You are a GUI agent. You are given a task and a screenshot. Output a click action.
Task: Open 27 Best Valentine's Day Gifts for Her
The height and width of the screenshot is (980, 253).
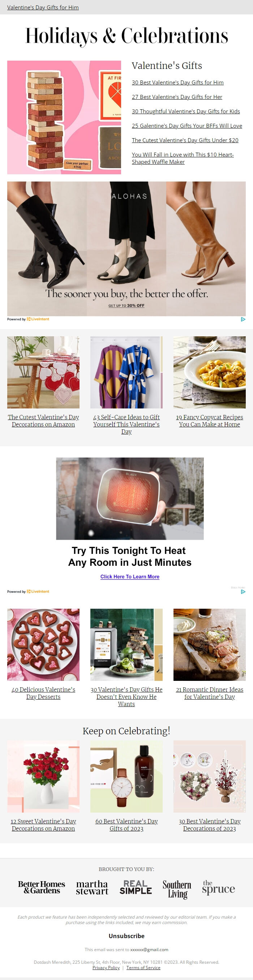click(x=177, y=97)
